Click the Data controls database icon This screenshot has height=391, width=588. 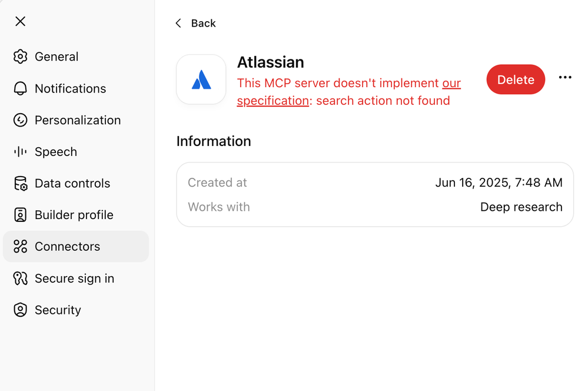tap(20, 184)
